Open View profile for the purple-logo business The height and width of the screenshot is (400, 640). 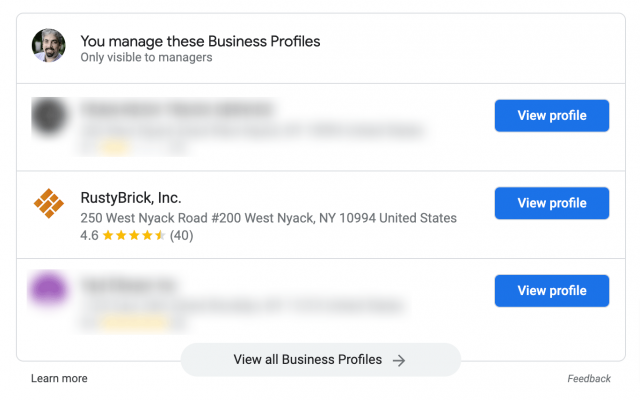click(551, 291)
